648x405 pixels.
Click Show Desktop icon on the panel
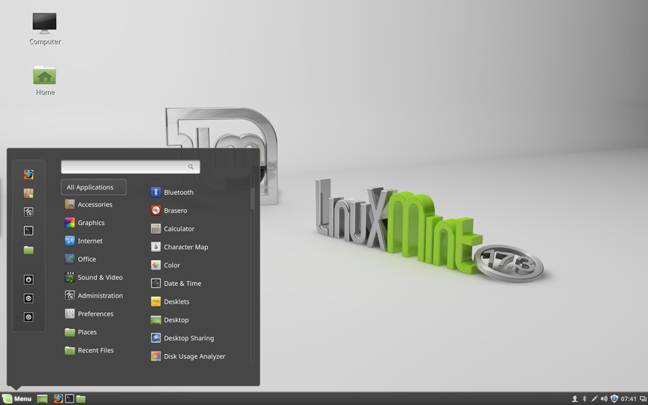42,399
